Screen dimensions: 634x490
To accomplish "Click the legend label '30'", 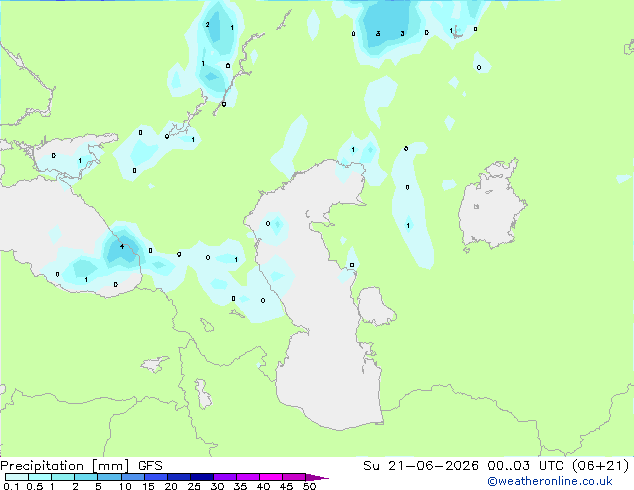I will point(217,486).
